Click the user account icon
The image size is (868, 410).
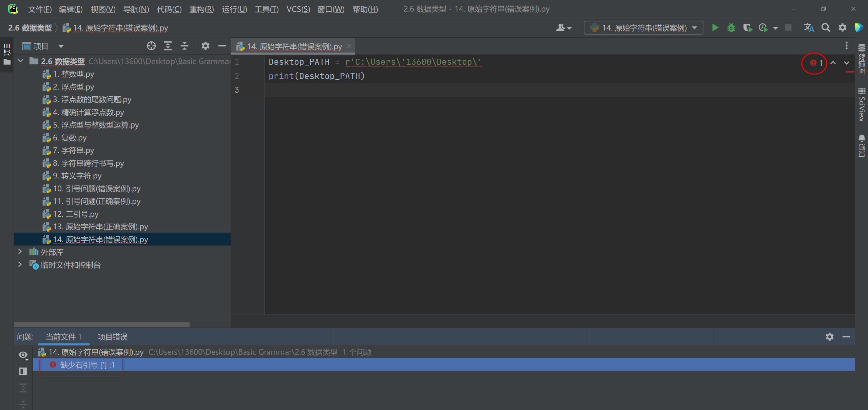[x=563, y=28]
